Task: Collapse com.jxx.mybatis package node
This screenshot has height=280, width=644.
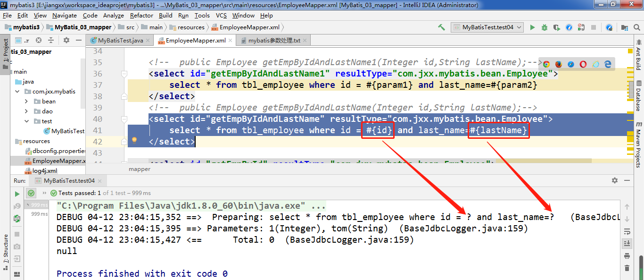Action: (x=17, y=92)
